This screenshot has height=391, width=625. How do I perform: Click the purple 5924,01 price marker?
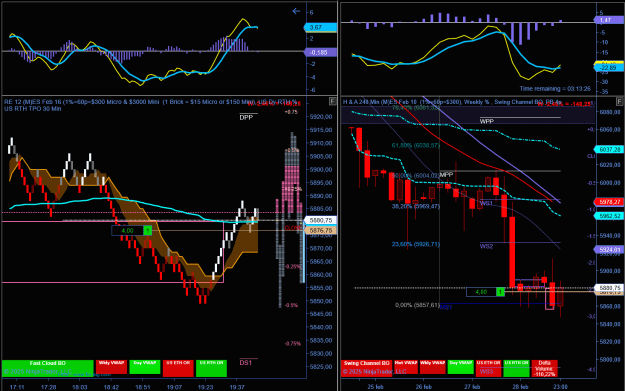[x=609, y=250]
